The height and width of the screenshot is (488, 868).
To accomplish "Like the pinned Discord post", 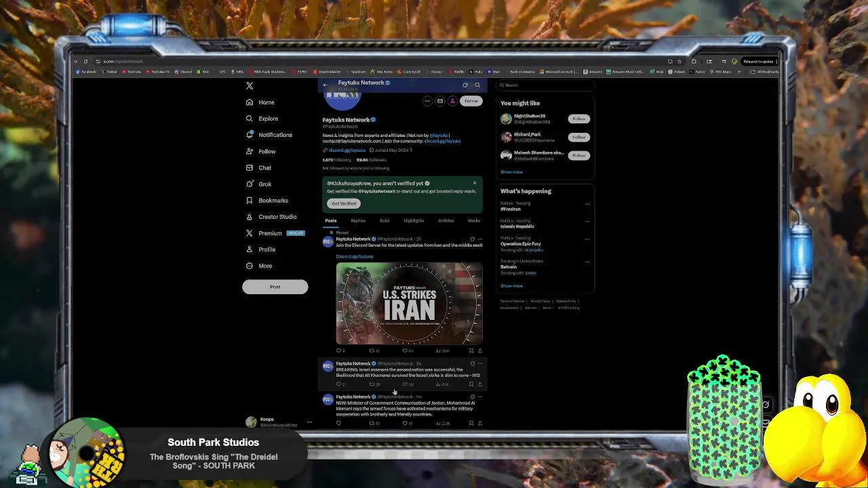I will coord(405,351).
